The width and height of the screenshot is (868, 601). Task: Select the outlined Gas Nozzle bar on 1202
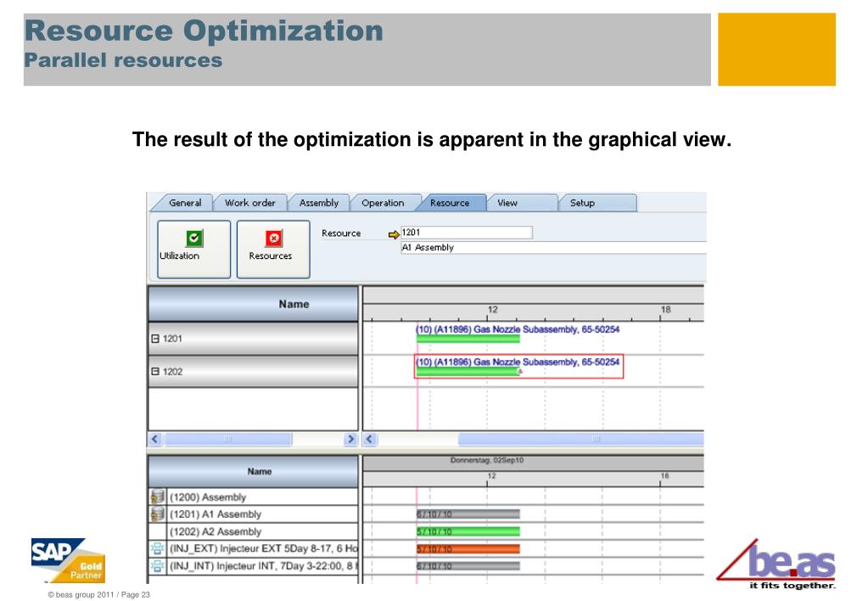(x=467, y=371)
